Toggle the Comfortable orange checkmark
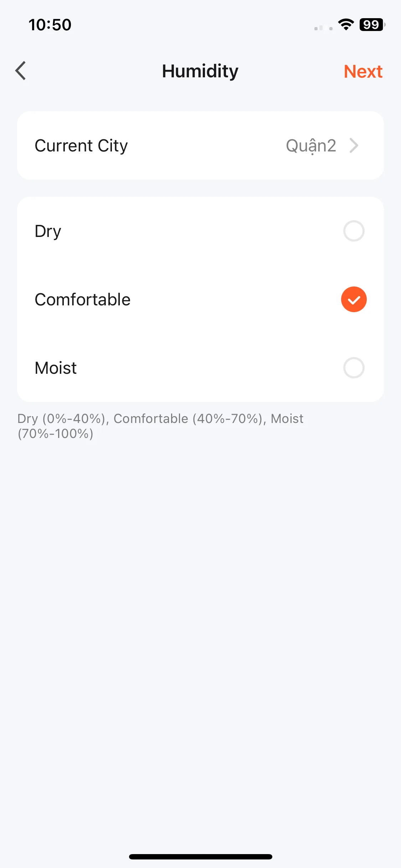This screenshot has height=868, width=401. pos(354,299)
